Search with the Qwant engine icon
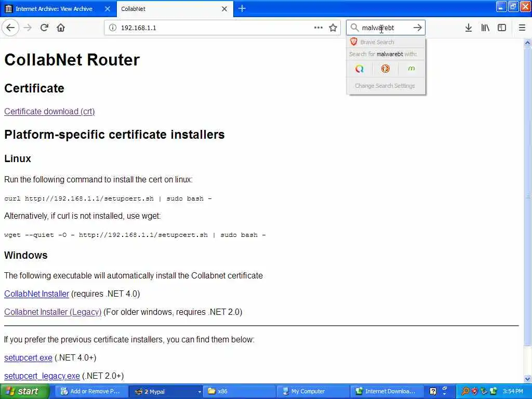Viewport: 532px width, 399px height. (360, 69)
